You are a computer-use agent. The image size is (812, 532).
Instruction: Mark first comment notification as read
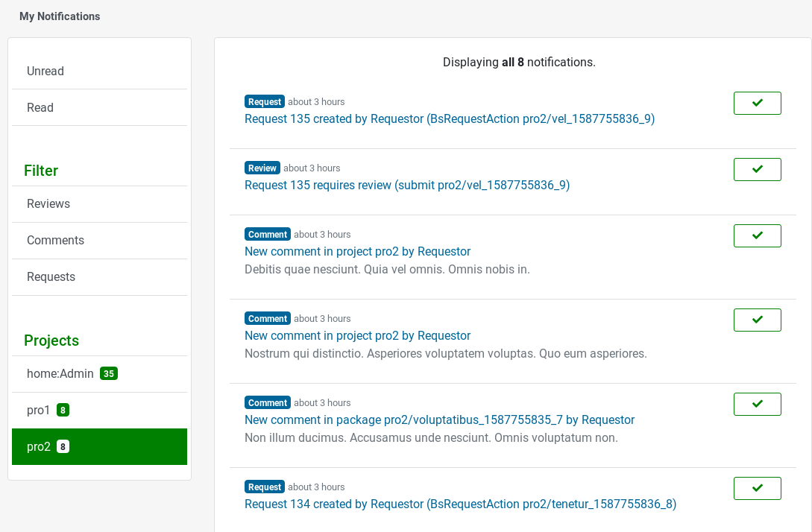pos(757,235)
